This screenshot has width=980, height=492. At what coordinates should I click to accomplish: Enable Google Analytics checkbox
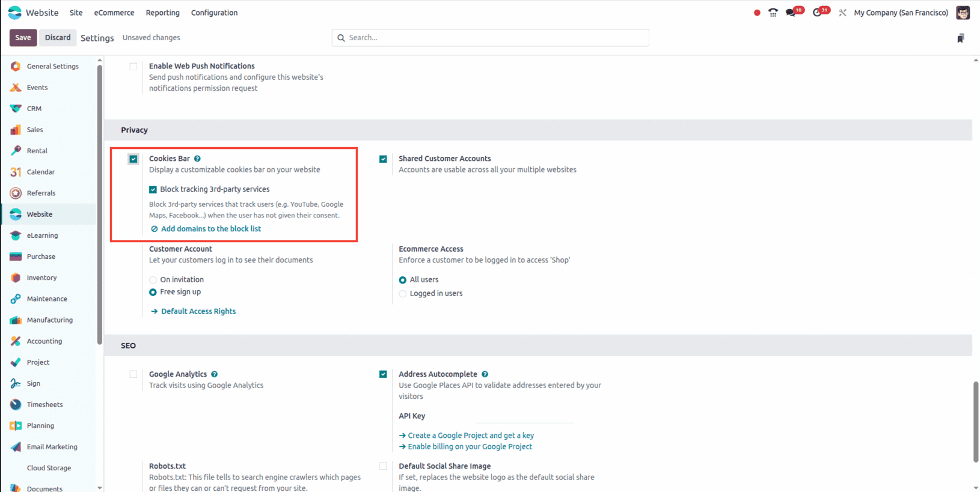[133, 374]
